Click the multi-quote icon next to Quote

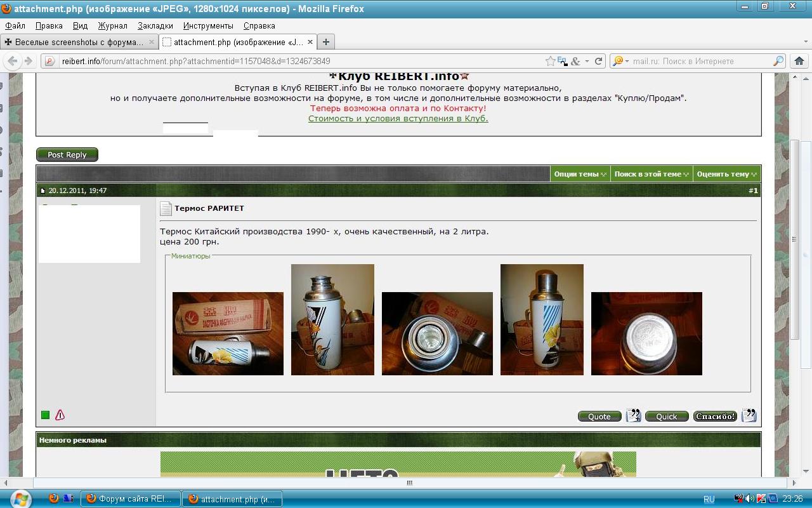(633, 416)
